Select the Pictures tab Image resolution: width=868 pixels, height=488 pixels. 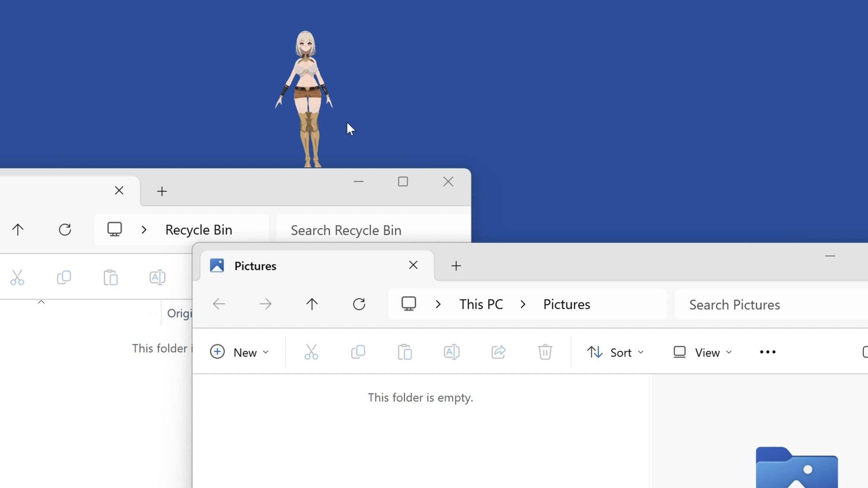click(255, 265)
